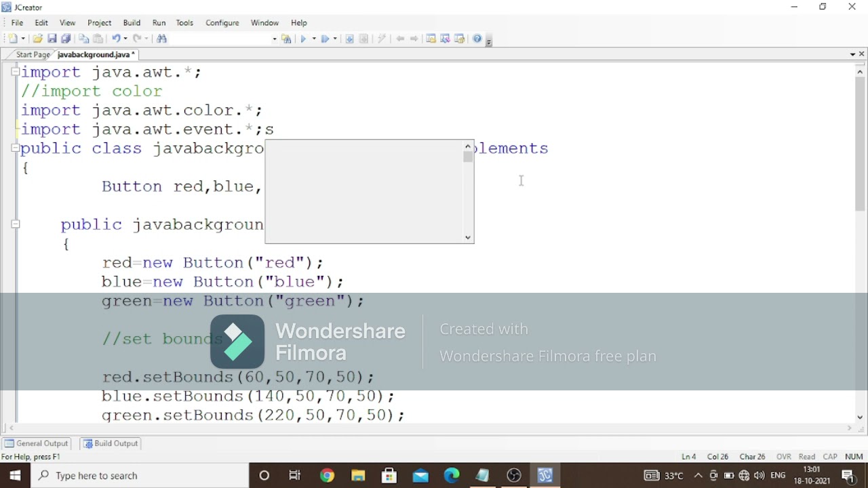
Task: Open the Run menu
Action: point(159,22)
